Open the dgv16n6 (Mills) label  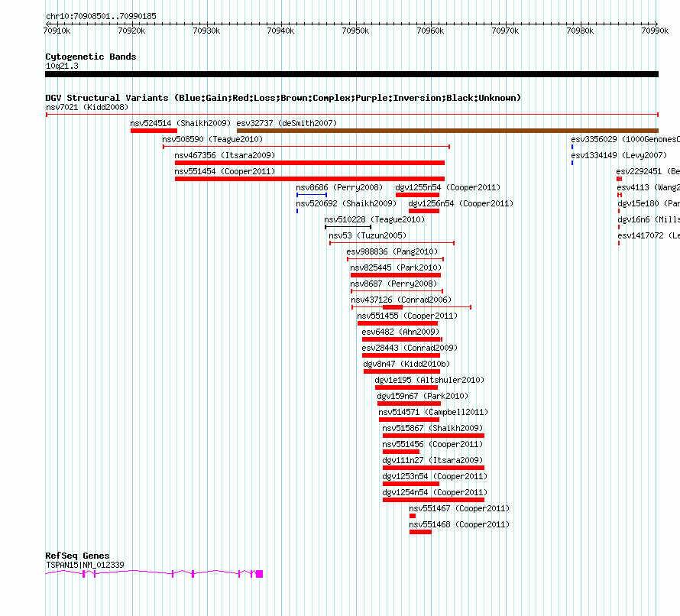point(649,219)
